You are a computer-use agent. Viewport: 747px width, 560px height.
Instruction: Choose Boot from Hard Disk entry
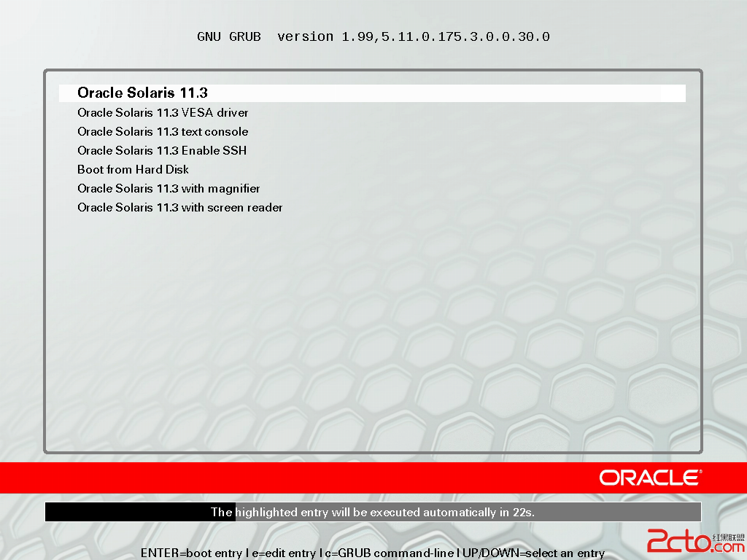(133, 169)
